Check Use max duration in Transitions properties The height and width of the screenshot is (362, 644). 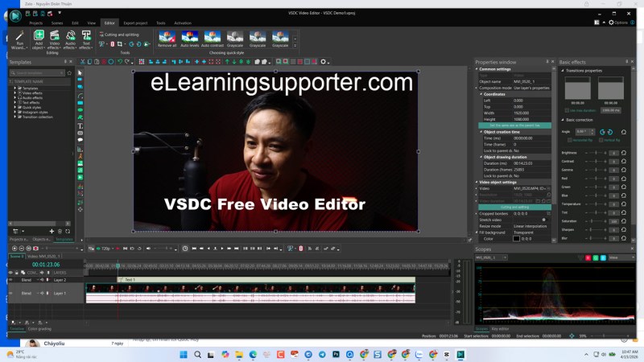coord(568,110)
